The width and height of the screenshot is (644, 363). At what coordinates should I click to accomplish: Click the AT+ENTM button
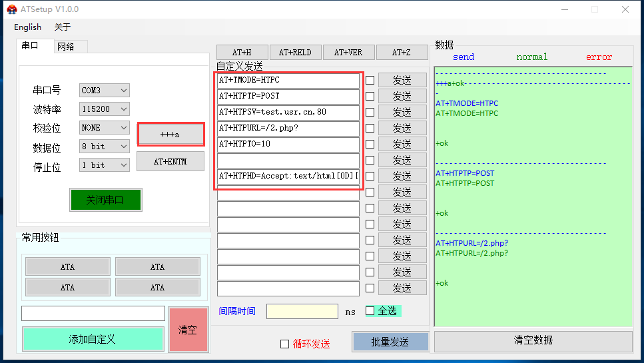[170, 161]
